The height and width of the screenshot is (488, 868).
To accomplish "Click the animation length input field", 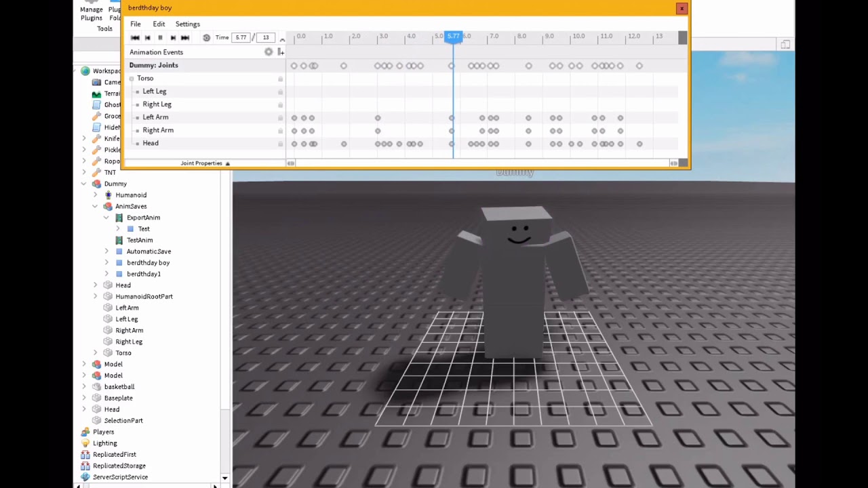I will (x=266, y=38).
